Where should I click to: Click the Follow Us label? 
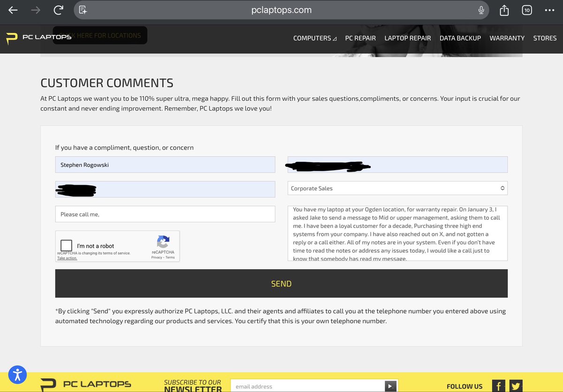tap(464, 386)
